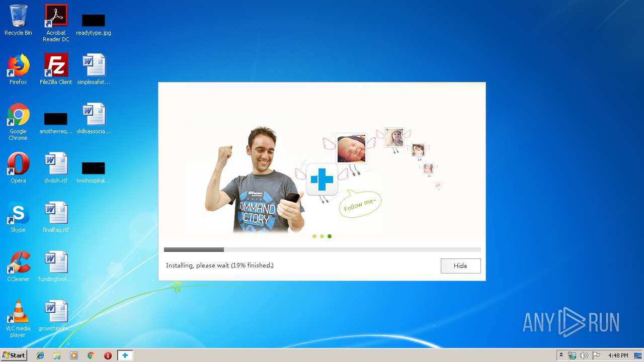
Task: Select the skillsassocia... Word document
Action: (94, 119)
